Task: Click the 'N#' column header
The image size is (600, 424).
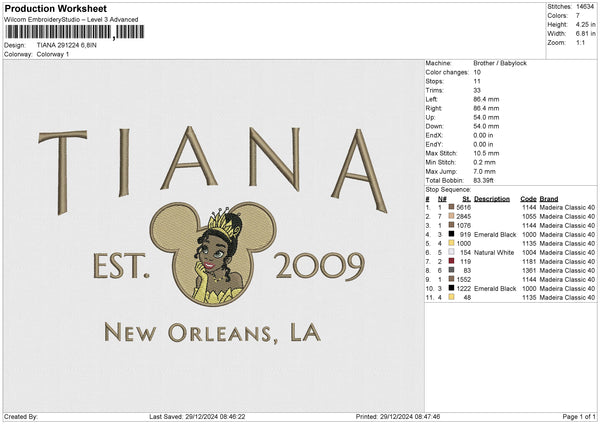Action: tap(442, 199)
